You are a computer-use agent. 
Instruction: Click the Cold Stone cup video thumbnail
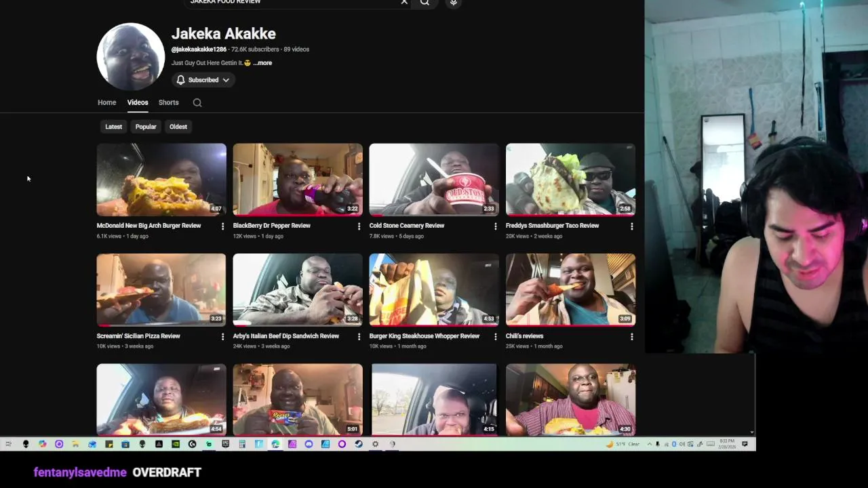[434, 180]
